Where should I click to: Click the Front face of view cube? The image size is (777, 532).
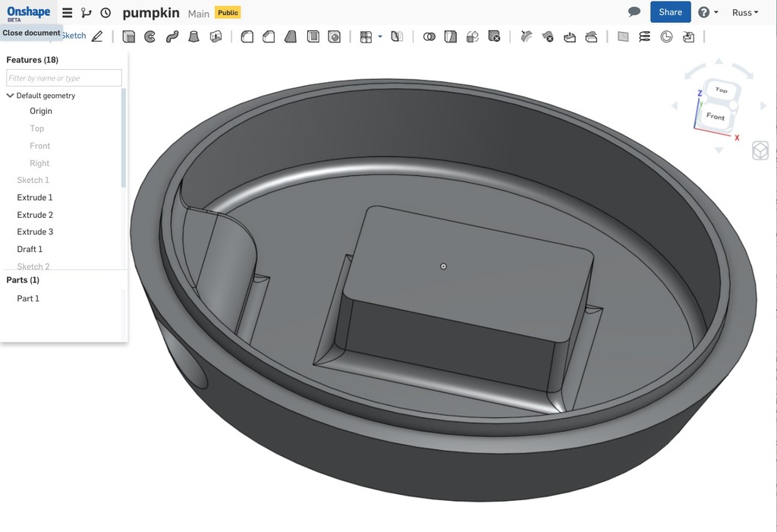715,116
